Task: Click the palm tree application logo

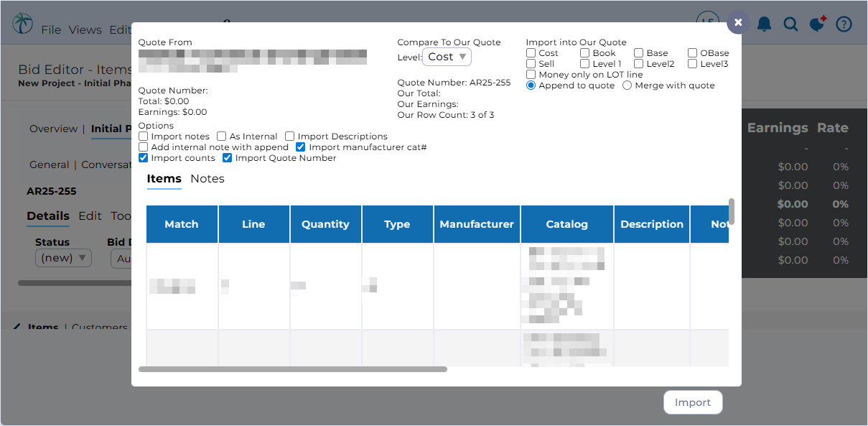Action: pyautogui.click(x=22, y=23)
